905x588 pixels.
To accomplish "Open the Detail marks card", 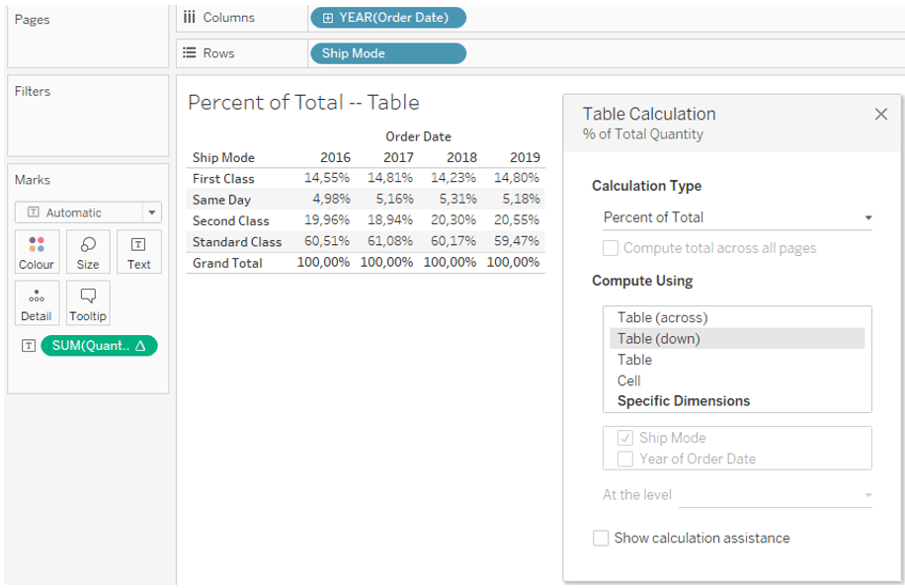I will tap(37, 303).
